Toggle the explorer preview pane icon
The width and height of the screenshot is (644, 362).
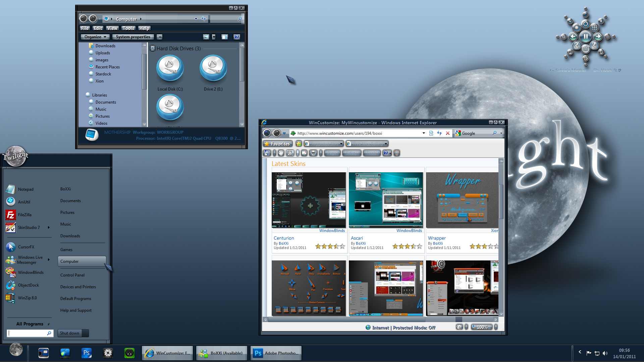tap(225, 37)
